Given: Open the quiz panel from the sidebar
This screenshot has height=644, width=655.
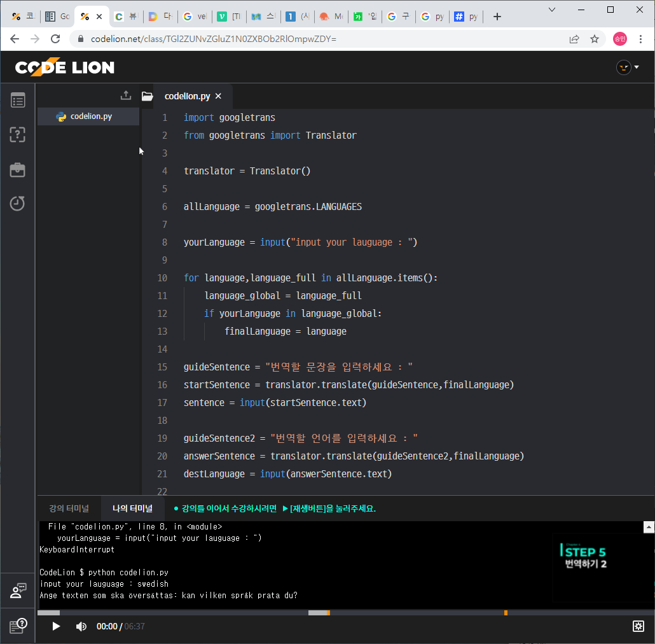Looking at the screenshot, I should pos(18,135).
